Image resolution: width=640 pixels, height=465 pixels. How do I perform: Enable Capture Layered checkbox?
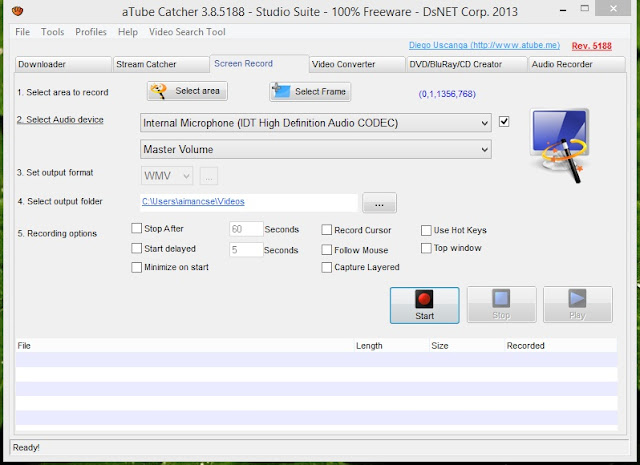pos(327,267)
